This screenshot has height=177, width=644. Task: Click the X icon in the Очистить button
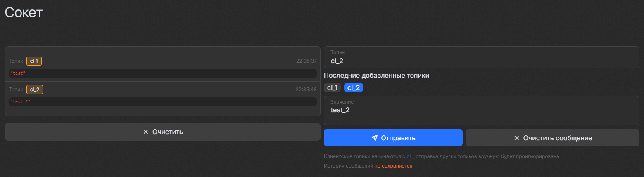145,132
